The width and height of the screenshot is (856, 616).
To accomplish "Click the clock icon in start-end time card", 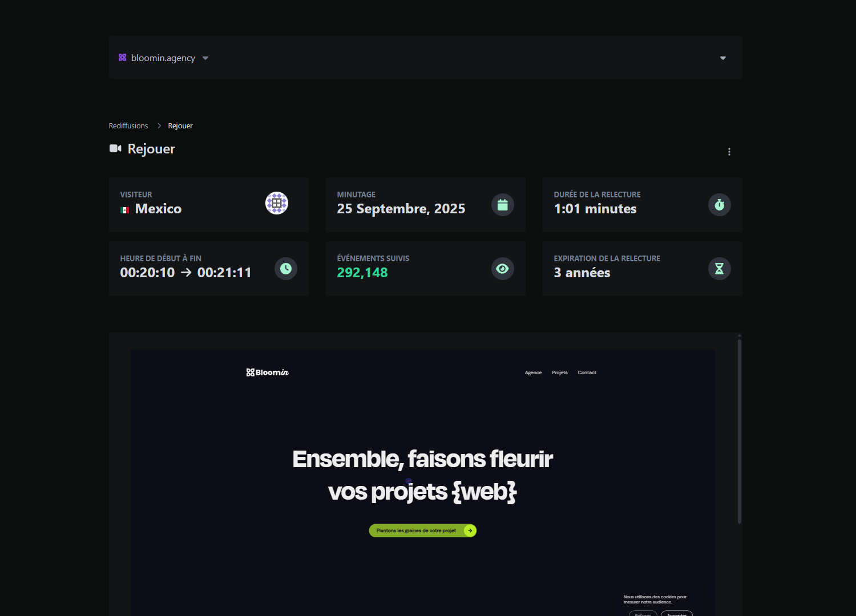I will coord(286,269).
